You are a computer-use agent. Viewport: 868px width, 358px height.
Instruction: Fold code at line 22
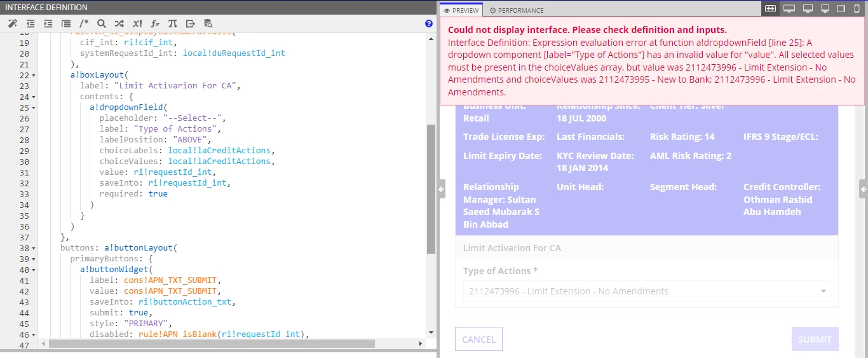pos(34,75)
